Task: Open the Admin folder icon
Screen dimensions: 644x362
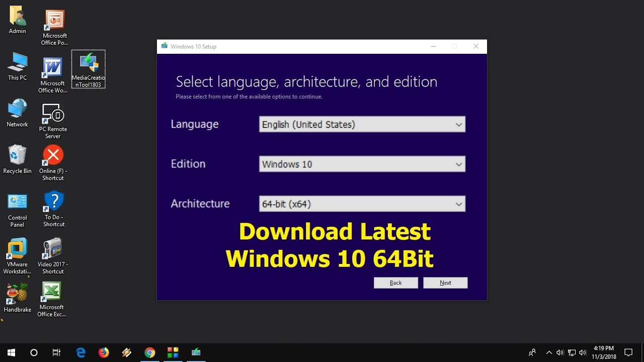Action: coord(18,20)
